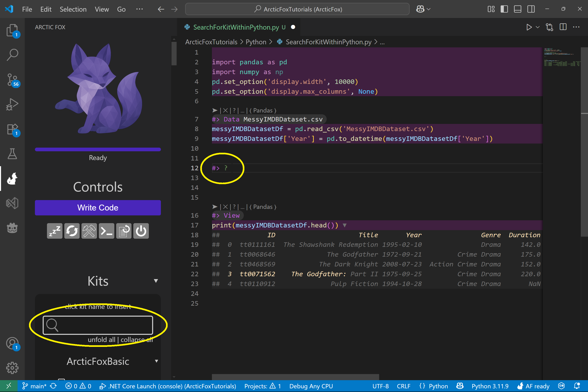Open the Edit menu

click(46, 9)
